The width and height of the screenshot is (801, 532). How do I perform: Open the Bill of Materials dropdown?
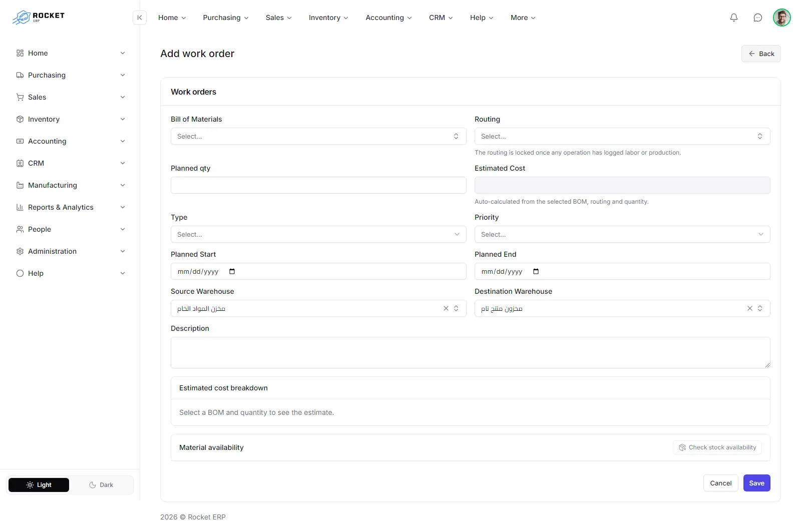click(318, 136)
